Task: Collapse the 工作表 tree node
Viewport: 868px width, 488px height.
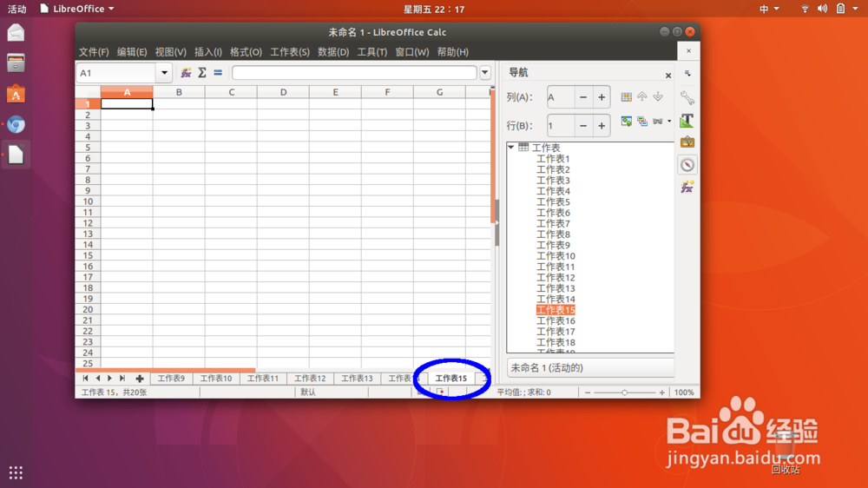Action: pyautogui.click(x=511, y=148)
